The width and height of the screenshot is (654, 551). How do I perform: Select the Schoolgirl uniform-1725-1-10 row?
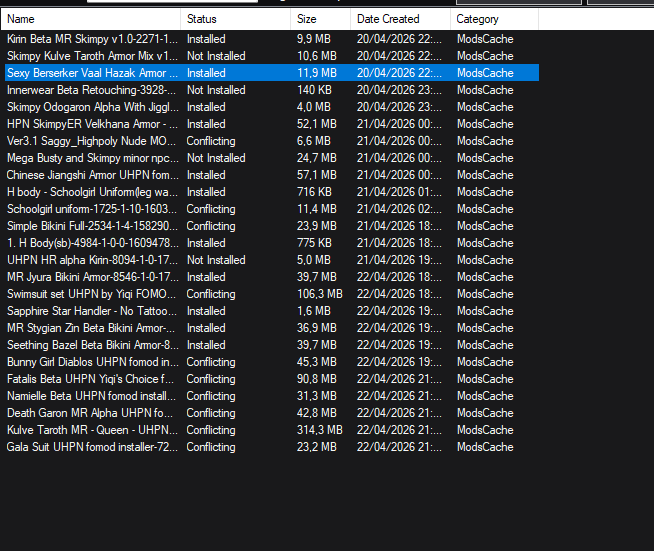point(272,209)
